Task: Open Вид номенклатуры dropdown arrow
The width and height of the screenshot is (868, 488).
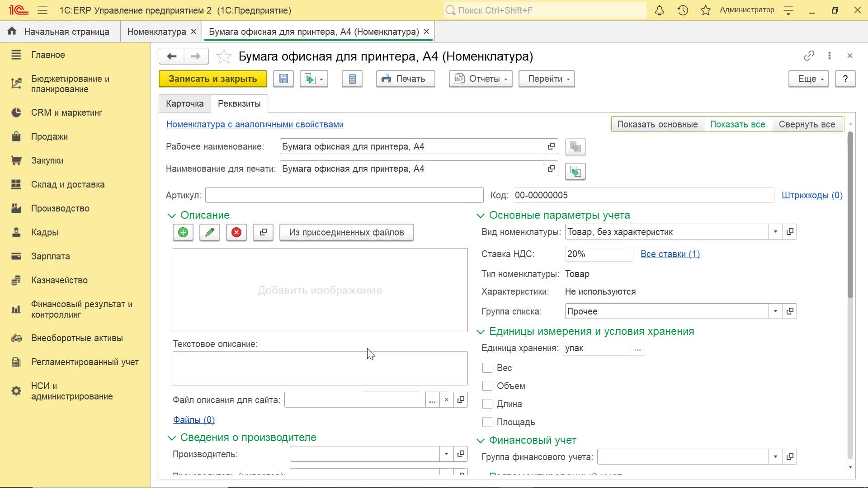Action: 775,232
